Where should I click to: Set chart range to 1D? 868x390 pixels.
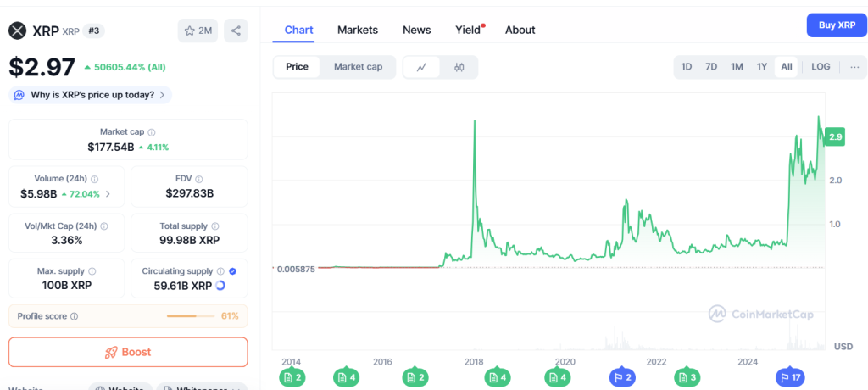point(687,67)
